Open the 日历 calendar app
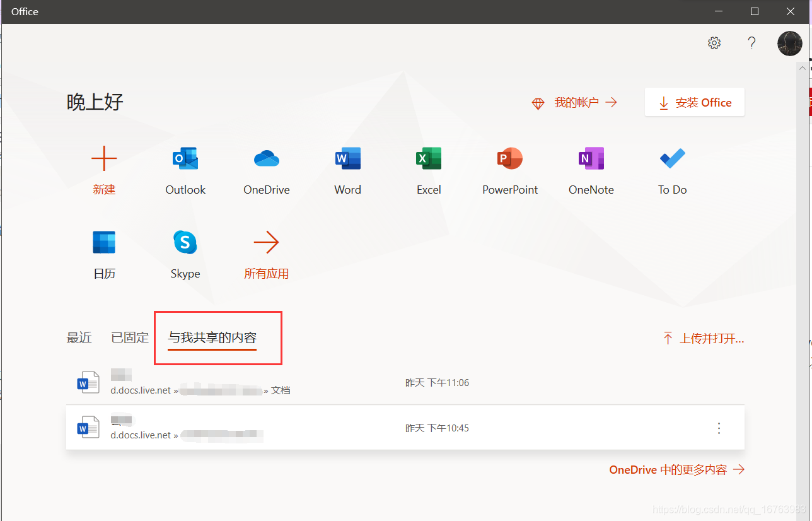Viewport: 812px width, 521px height. 104,242
